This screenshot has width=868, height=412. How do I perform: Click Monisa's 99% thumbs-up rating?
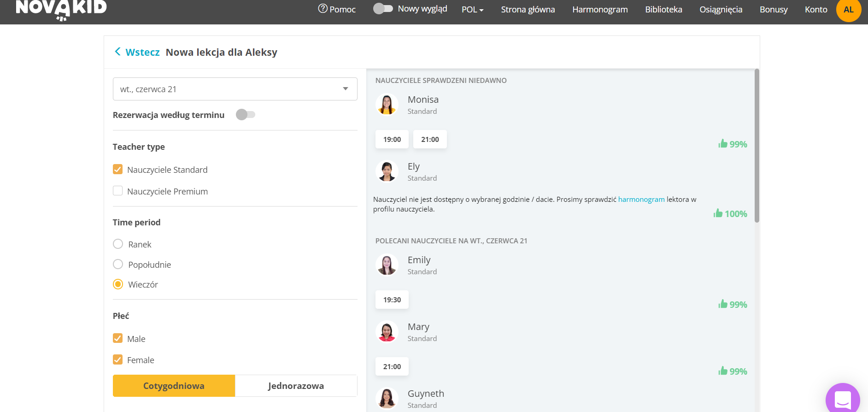point(733,144)
